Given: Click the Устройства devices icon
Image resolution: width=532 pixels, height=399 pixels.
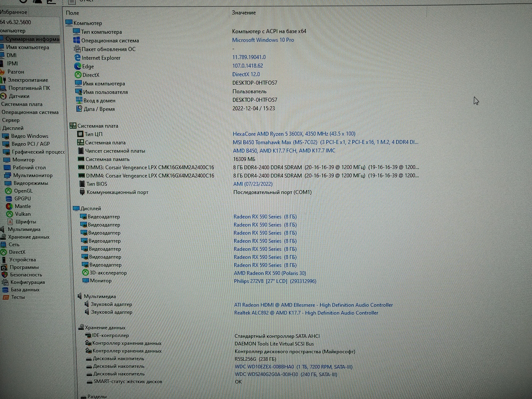Looking at the screenshot, I should (4, 260).
